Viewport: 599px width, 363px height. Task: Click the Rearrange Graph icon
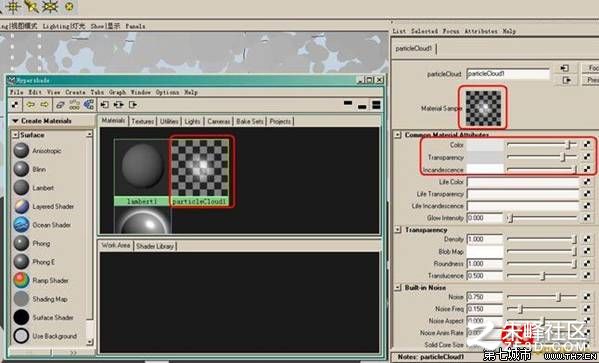coord(74,104)
